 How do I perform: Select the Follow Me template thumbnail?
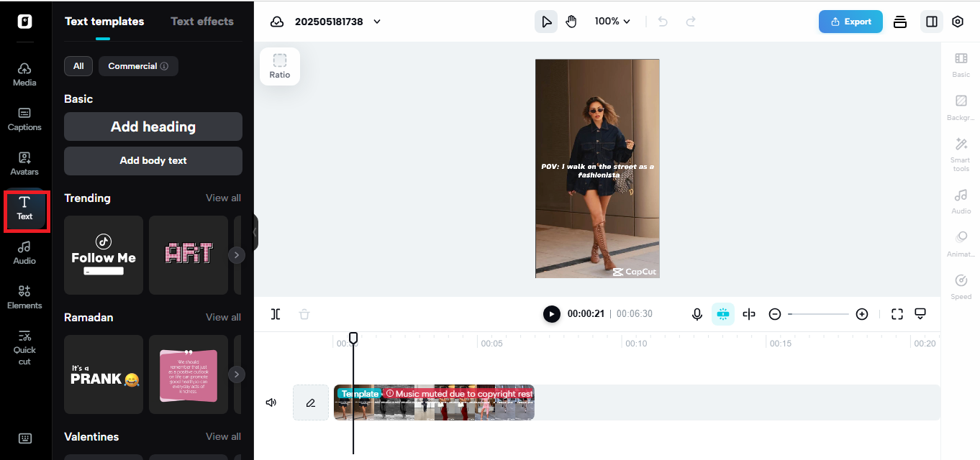[x=103, y=254]
